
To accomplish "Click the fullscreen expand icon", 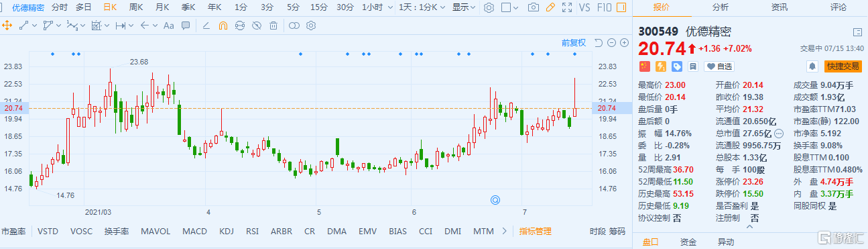I will [x=568, y=7].
